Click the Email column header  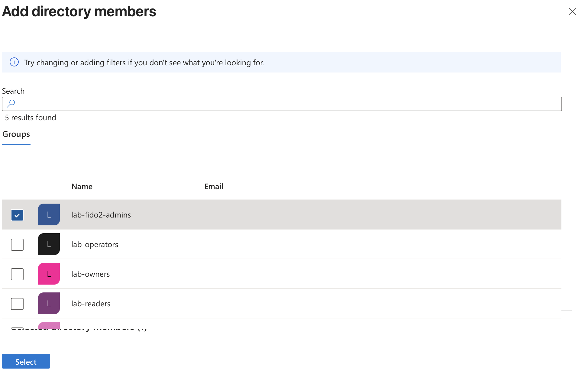tap(214, 186)
